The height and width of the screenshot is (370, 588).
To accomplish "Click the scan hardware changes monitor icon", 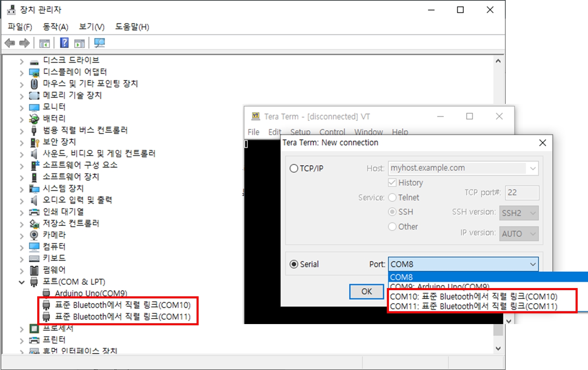I will [x=99, y=43].
